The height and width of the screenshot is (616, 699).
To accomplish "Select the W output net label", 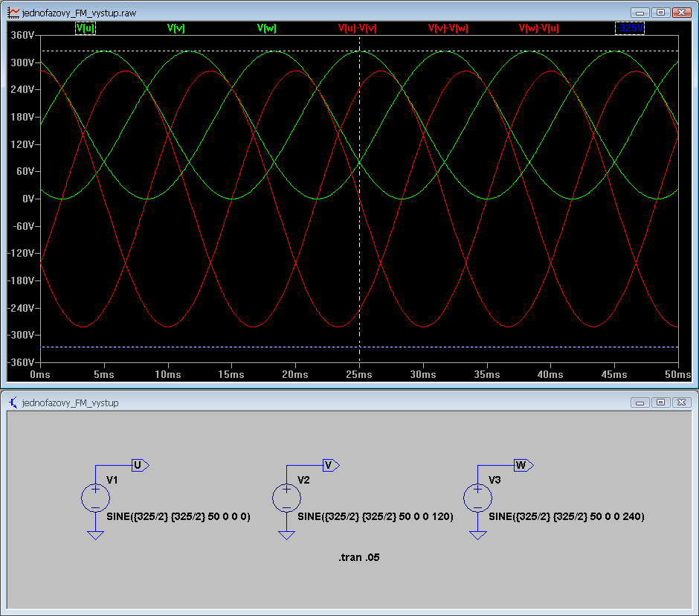I will [x=522, y=465].
